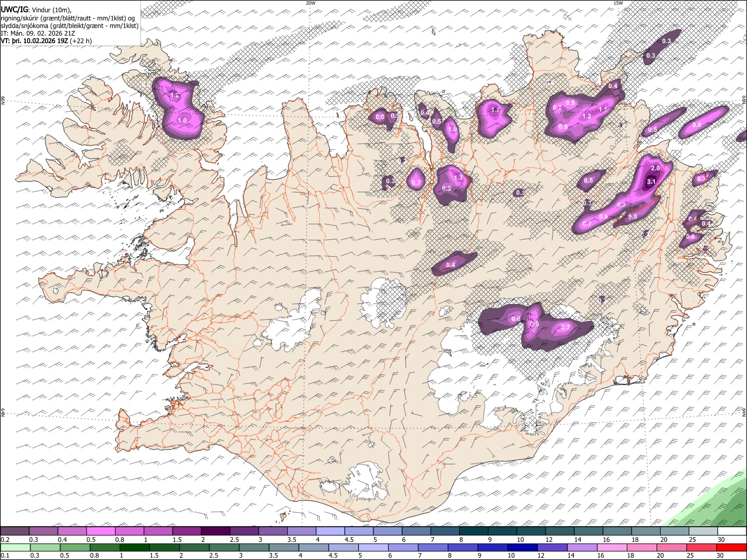Click the "rigning/skúrir" legend description line

[x=68, y=18]
